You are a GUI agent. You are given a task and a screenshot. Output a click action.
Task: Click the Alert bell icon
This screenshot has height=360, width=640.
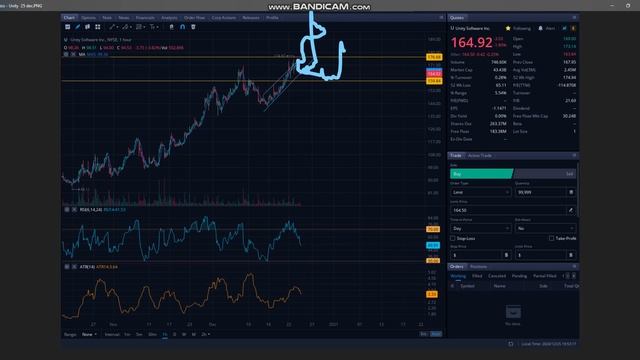(540, 28)
